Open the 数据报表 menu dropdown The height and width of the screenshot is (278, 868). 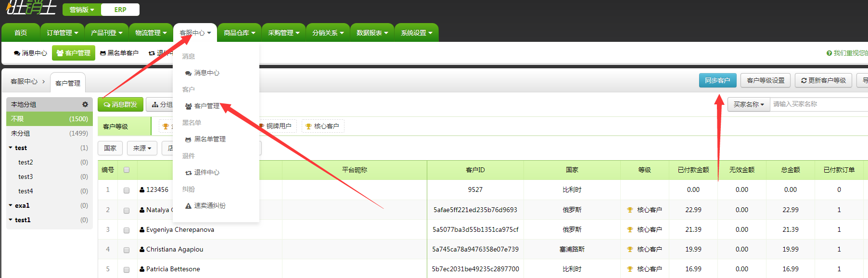[372, 33]
